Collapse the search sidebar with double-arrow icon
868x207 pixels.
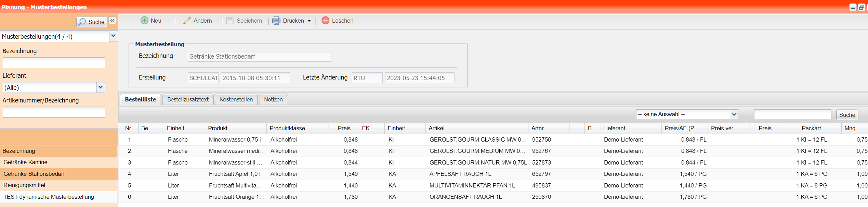point(113,21)
